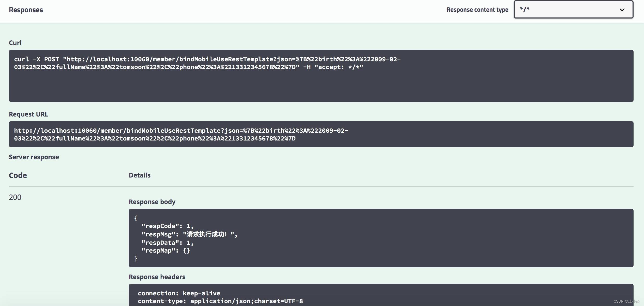The width and height of the screenshot is (644, 306).
Task: Click the Response body JSON block
Action: coord(381,238)
